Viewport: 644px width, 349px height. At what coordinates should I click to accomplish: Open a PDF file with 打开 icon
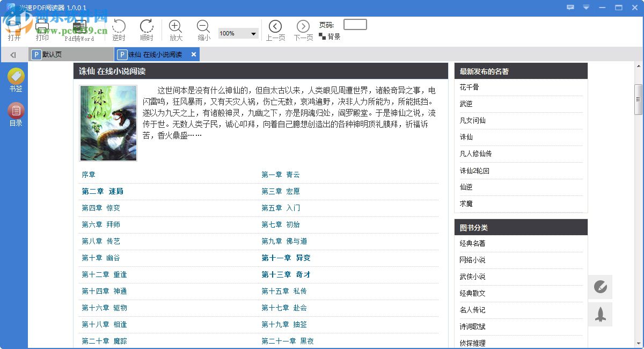point(14,27)
